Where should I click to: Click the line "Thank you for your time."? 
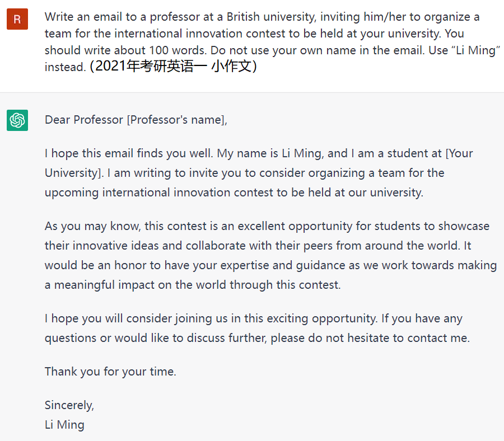110,372
